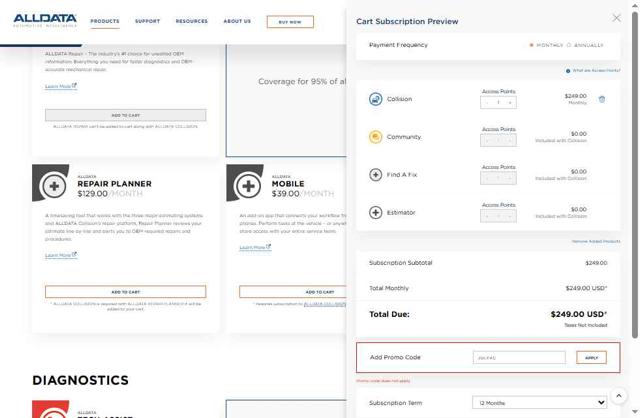Open the About Us menu
Viewport: 640px width, 418px height.
[237, 21]
